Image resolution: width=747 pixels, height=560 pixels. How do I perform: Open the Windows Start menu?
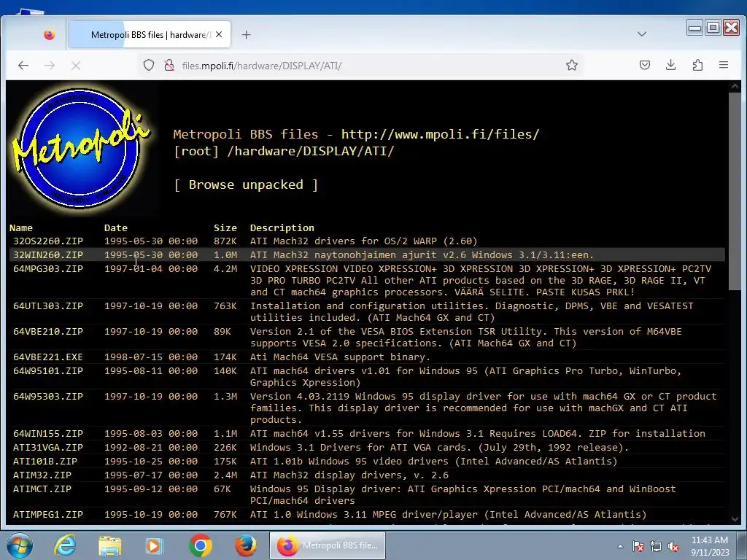click(x=19, y=545)
